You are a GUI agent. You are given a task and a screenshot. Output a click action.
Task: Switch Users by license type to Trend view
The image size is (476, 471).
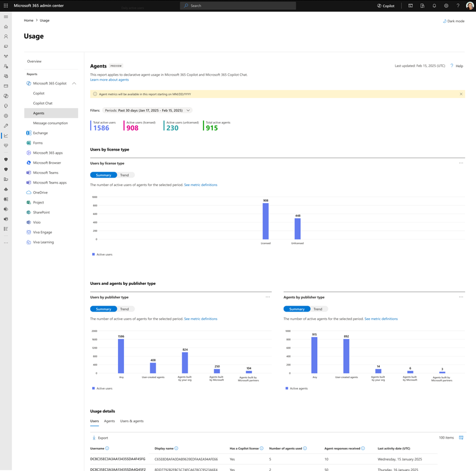(x=126, y=175)
